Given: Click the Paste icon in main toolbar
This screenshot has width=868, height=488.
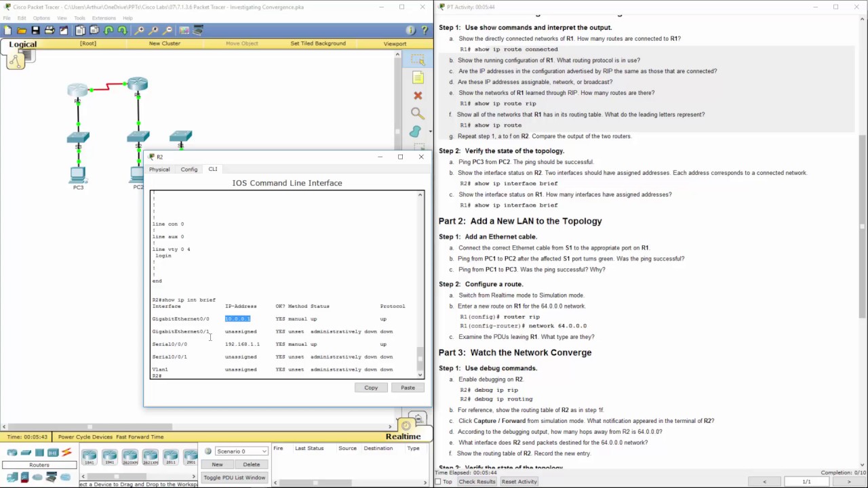Looking at the screenshot, I should click(94, 30).
